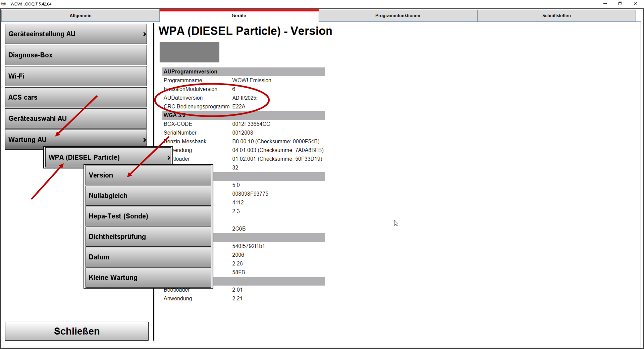
Task: Open Geräteauswahl AU
Action: click(76, 119)
